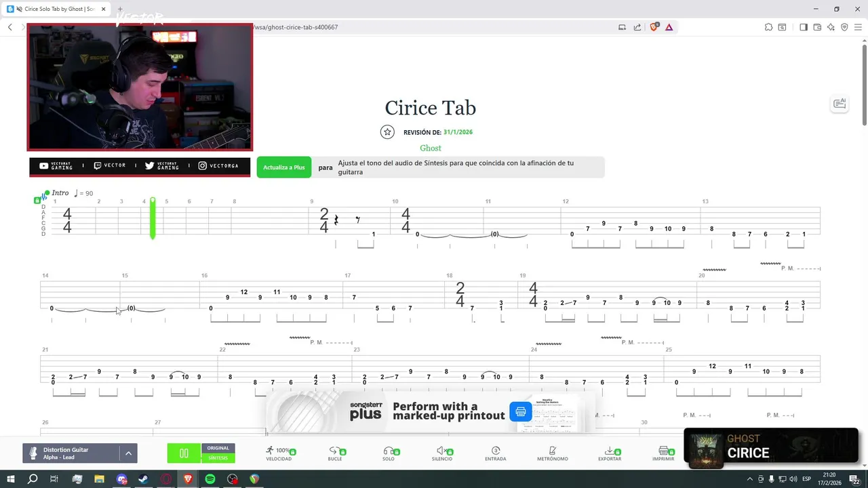
Task: Click the Brave icon on the taskbar
Action: point(188,479)
